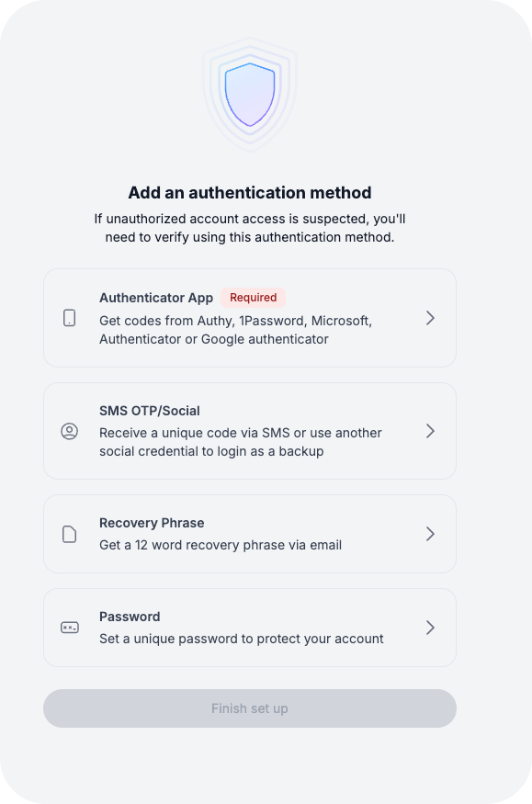
Task: Click the user circle icon for SMS OTP/Social
Action: point(70,431)
